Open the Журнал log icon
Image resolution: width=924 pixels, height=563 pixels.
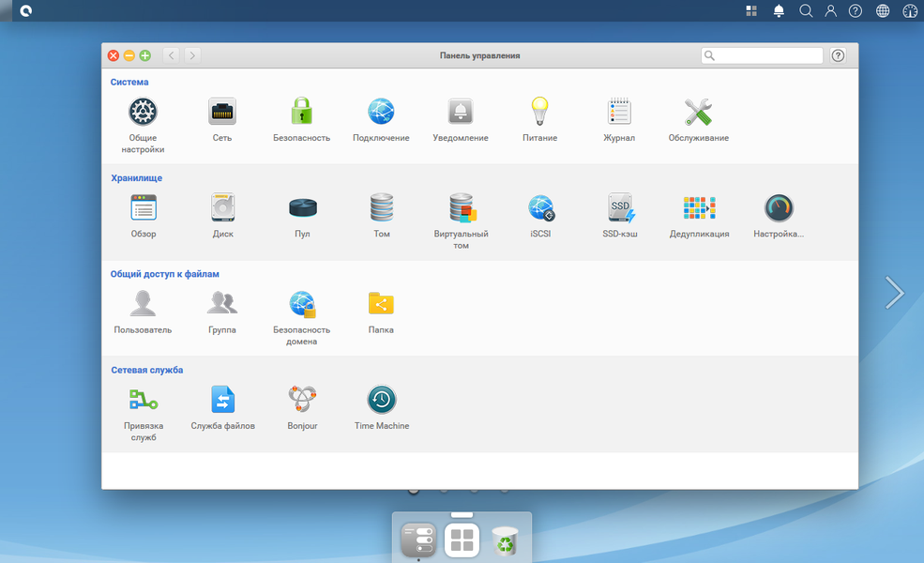[619, 112]
